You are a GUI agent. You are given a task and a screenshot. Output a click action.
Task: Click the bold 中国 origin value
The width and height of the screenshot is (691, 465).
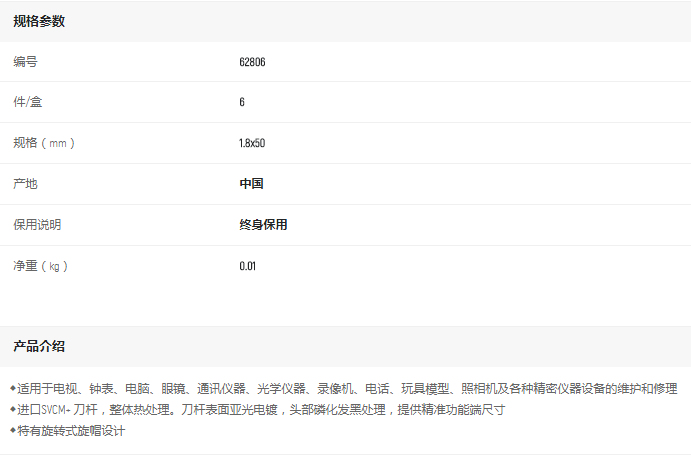click(x=251, y=184)
